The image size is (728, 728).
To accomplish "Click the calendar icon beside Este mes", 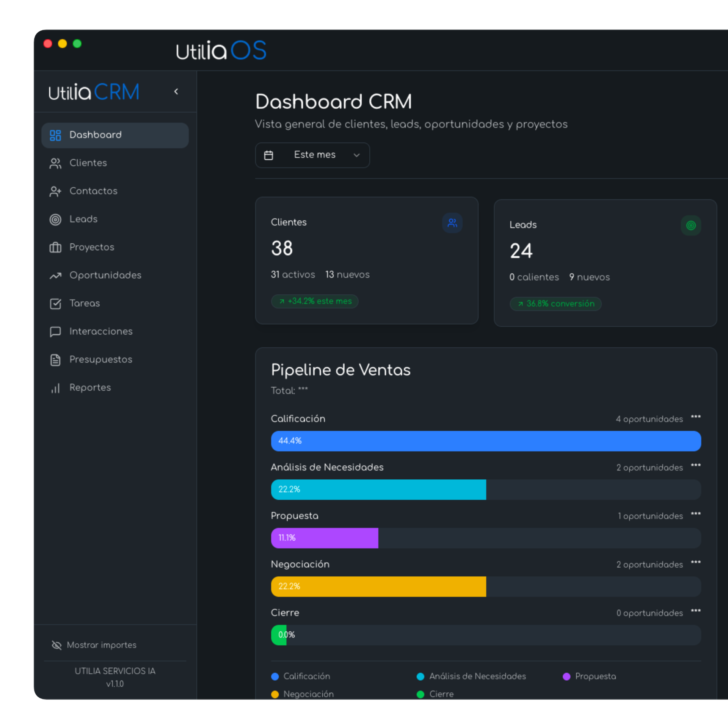I will coord(269,155).
